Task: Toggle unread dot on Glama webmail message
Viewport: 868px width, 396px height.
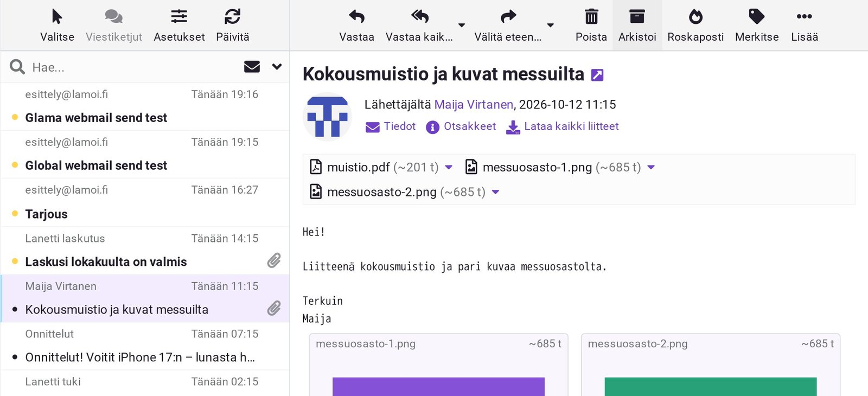Action: (x=15, y=117)
